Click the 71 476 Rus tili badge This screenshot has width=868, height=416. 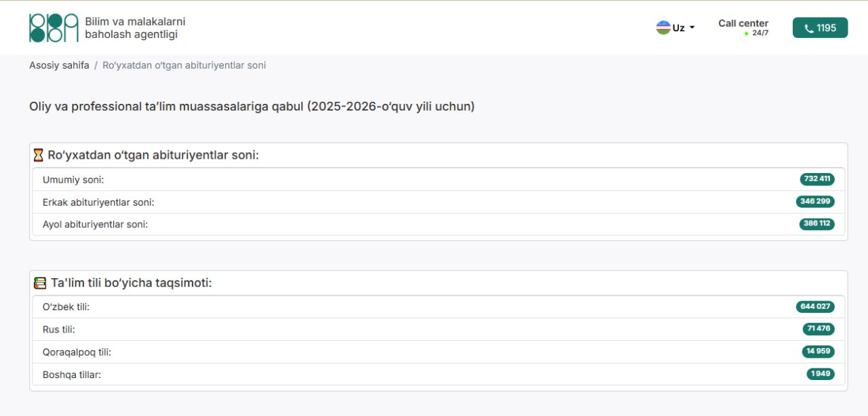[x=818, y=329]
